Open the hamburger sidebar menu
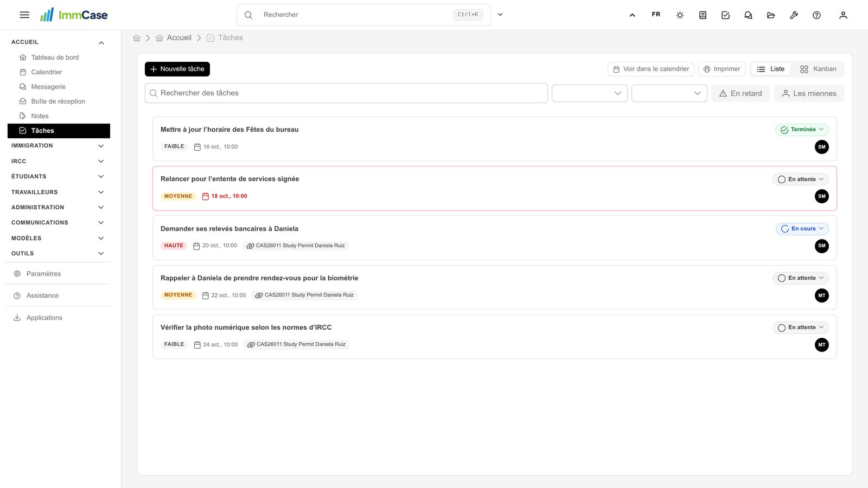 [x=24, y=15]
